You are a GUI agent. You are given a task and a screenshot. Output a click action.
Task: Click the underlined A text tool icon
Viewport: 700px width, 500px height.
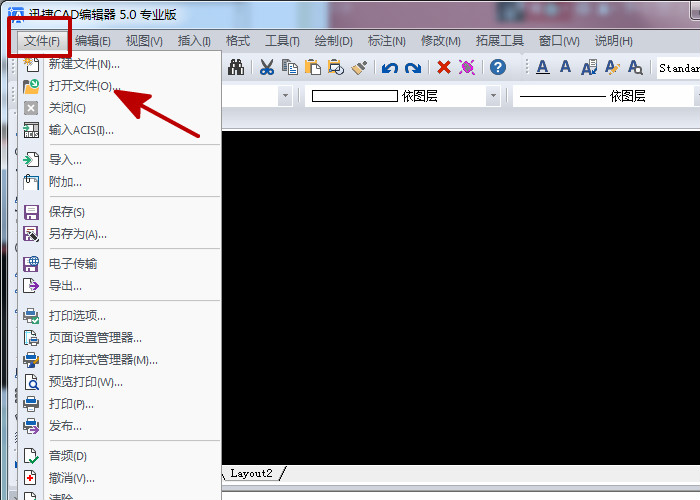542,68
